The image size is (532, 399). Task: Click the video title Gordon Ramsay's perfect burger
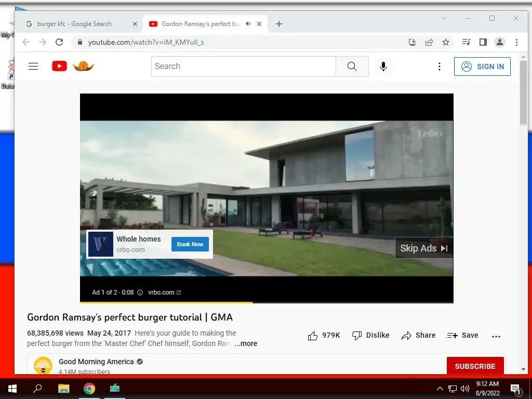[130, 317]
